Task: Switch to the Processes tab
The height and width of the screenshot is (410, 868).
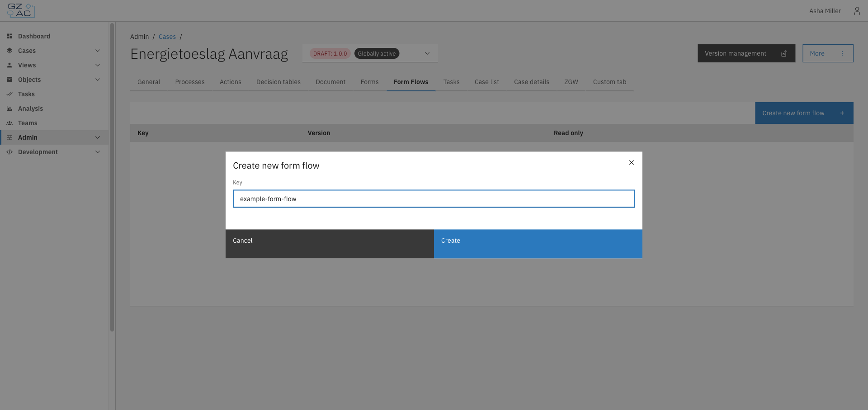Action: 190,82
